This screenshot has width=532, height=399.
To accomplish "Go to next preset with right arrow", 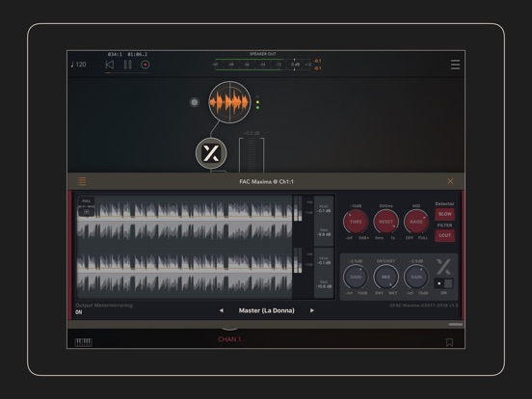I will (312, 310).
